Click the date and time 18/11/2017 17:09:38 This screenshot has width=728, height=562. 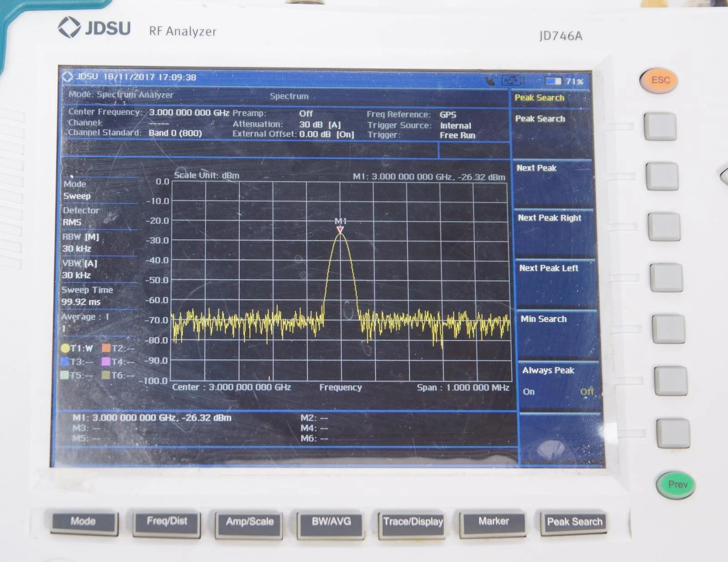pyautogui.click(x=150, y=77)
